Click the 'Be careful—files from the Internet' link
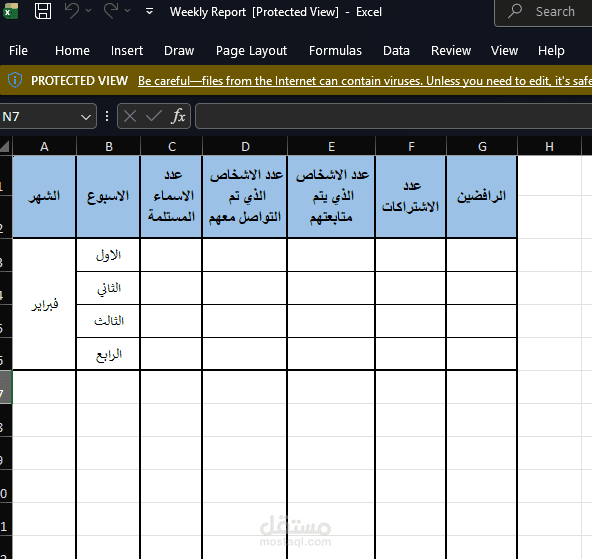Viewport: 592px width, 559px height. pyautogui.click(x=365, y=81)
